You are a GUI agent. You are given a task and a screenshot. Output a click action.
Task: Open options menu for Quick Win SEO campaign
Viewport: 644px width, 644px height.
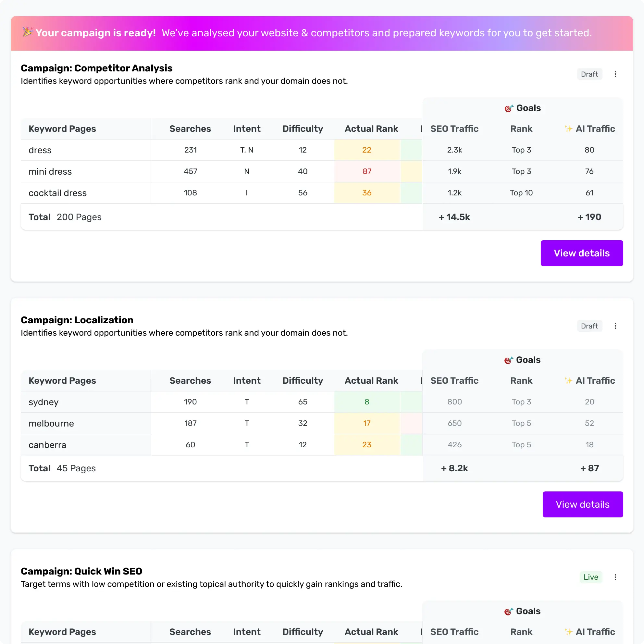point(615,577)
